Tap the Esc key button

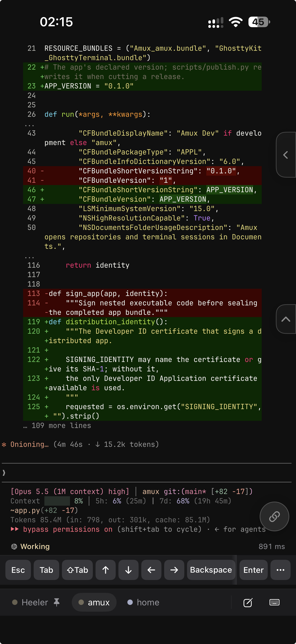click(18, 570)
